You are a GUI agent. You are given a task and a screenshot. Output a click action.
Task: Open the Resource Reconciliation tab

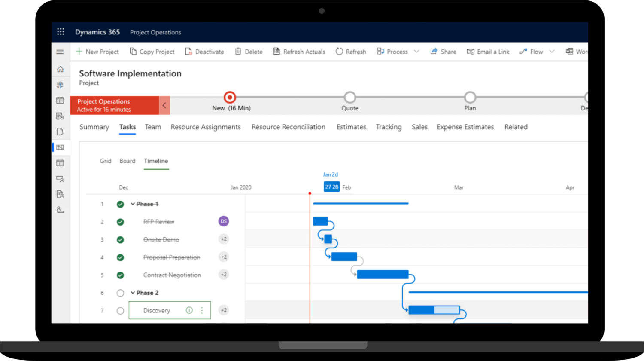click(289, 127)
